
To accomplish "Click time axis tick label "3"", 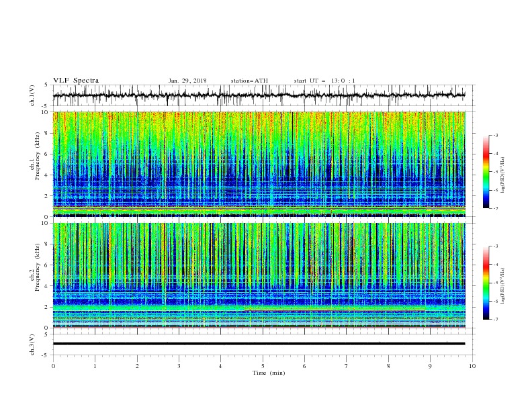I will pos(179,366).
